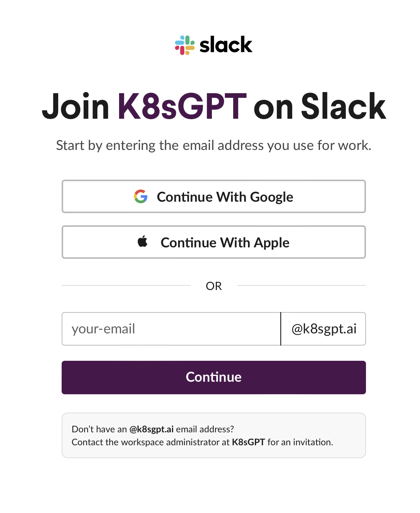This screenshot has height=513, width=420.
Task: Click the Slack logo icon
Action: [185, 45]
